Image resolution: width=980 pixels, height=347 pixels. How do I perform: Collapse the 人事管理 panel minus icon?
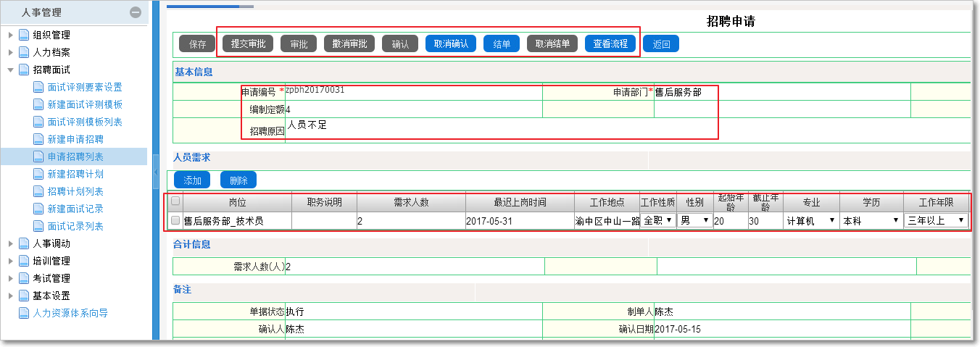tap(136, 12)
